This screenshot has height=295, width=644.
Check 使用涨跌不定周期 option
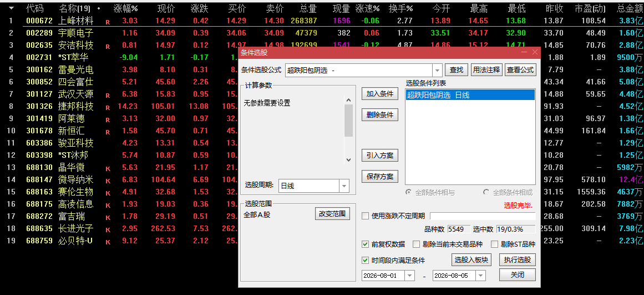(x=365, y=216)
